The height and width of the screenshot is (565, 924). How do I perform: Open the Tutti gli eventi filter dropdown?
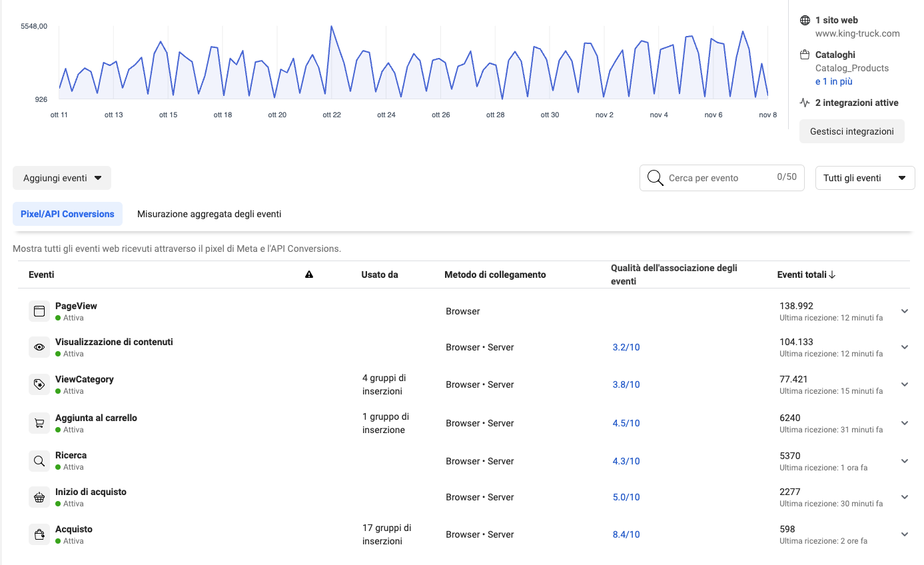(x=864, y=178)
